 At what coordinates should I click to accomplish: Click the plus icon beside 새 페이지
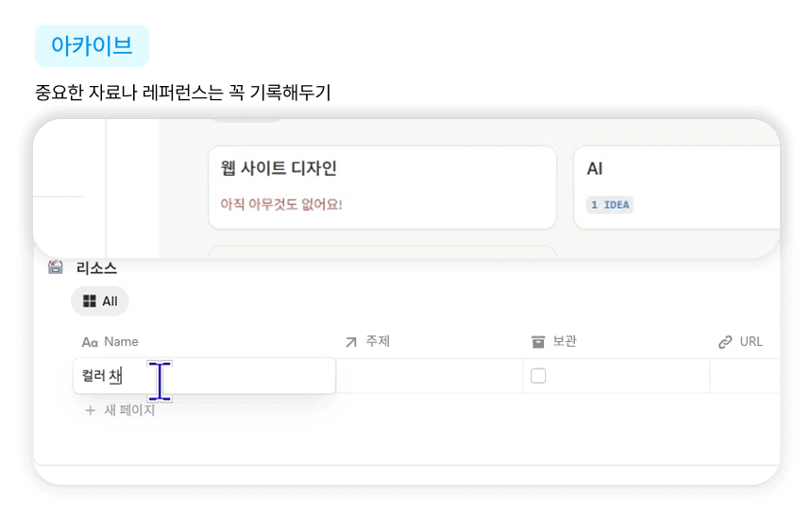pos(91,410)
